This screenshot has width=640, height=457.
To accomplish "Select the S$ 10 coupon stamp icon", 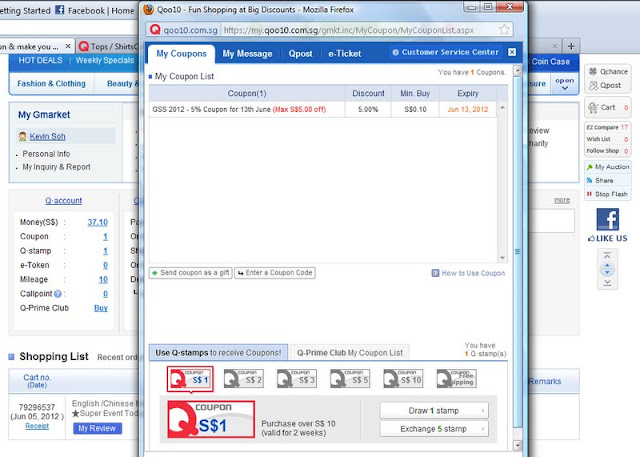I will (x=403, y=379).
